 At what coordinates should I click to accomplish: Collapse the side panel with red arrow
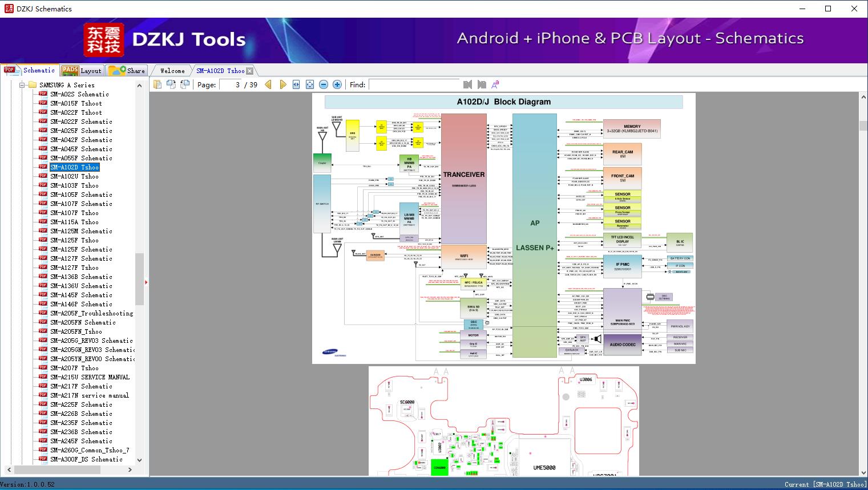(x=147, y=282)
